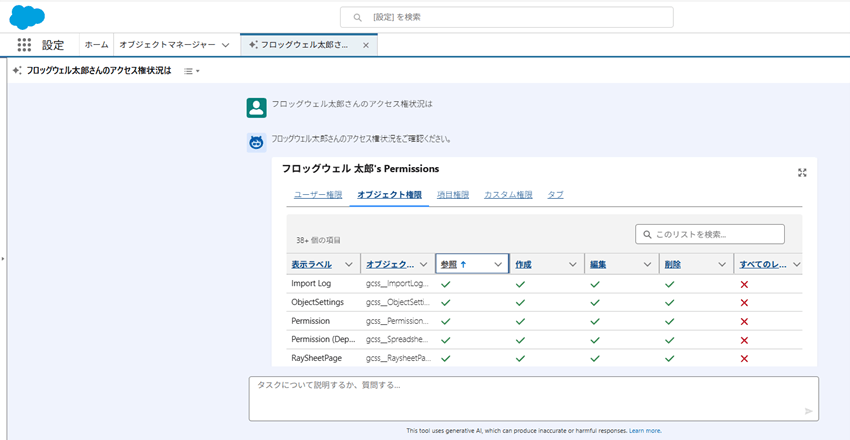Viewport: 850px width, 440px height.
Task: Open the オブジェクトマネージャー tab dropdown chevron
Action: 226,45
